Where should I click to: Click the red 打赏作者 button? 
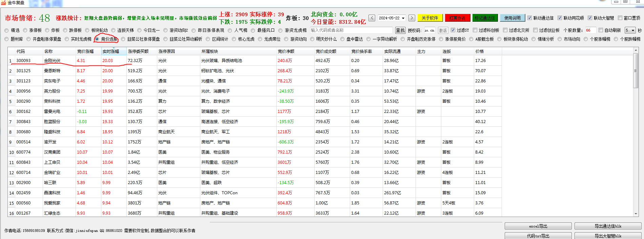pyautogui.click(x=457, y=18)
